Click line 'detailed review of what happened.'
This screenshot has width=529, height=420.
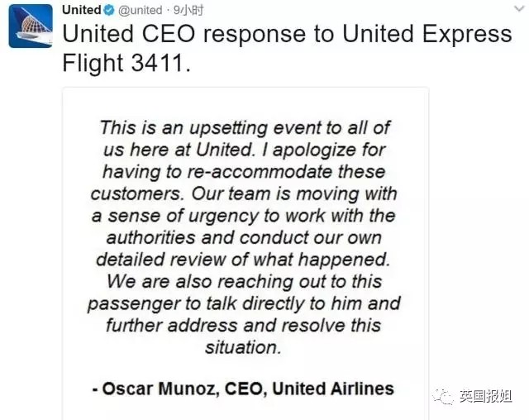point(243,260)
